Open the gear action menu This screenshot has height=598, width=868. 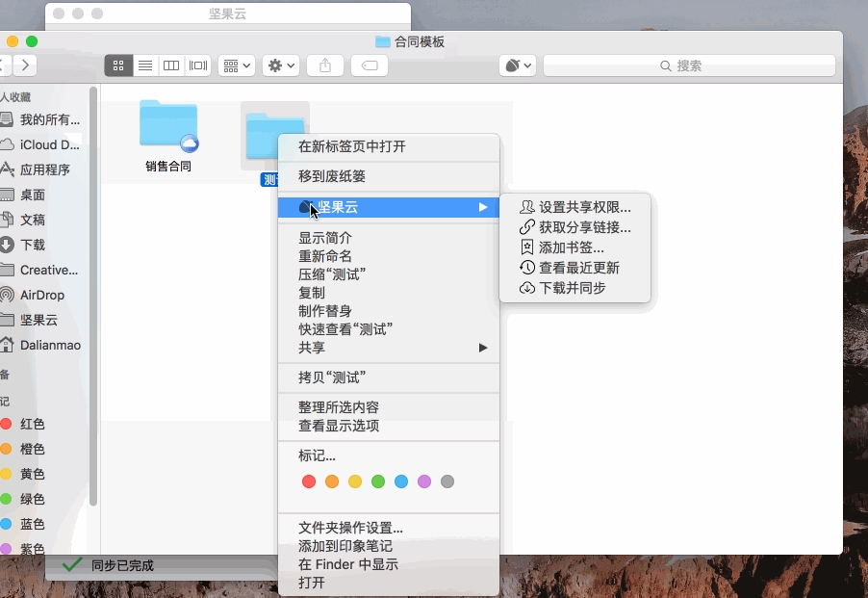tap(281, 65)
